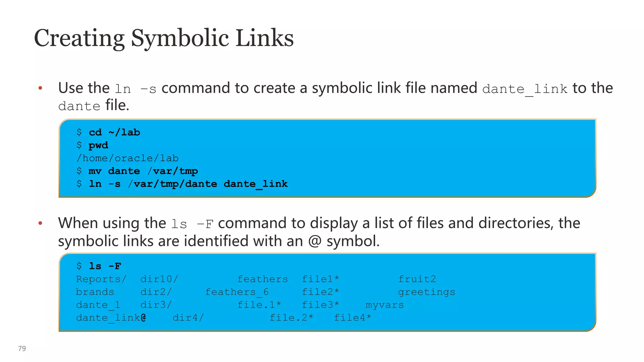The image size is (644, 362).
Task: Click the 'file.1*' entry
Action: tap(259, 305)
